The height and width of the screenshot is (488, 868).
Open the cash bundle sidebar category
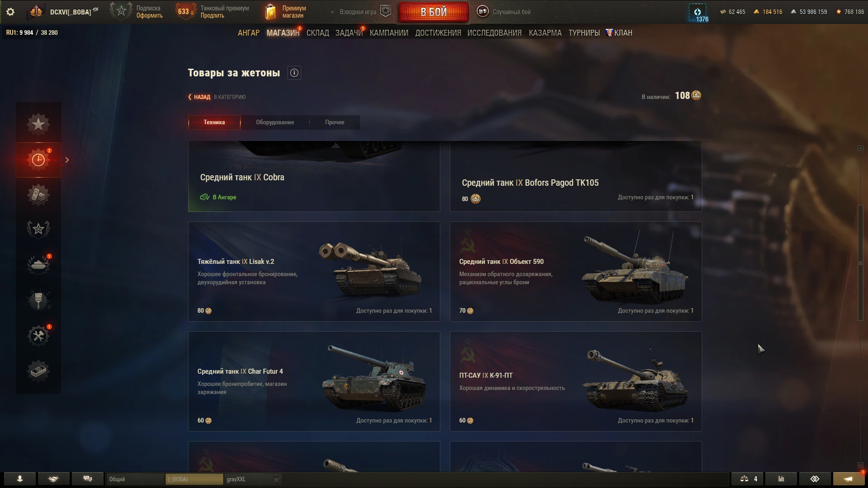point(38,371)
